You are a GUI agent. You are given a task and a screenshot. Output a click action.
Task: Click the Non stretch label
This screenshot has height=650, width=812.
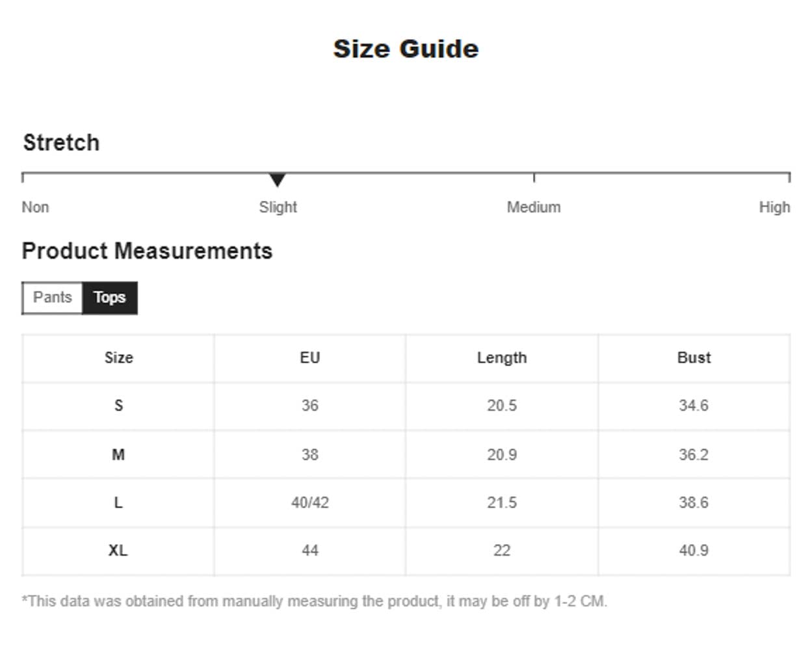(35, 207)
